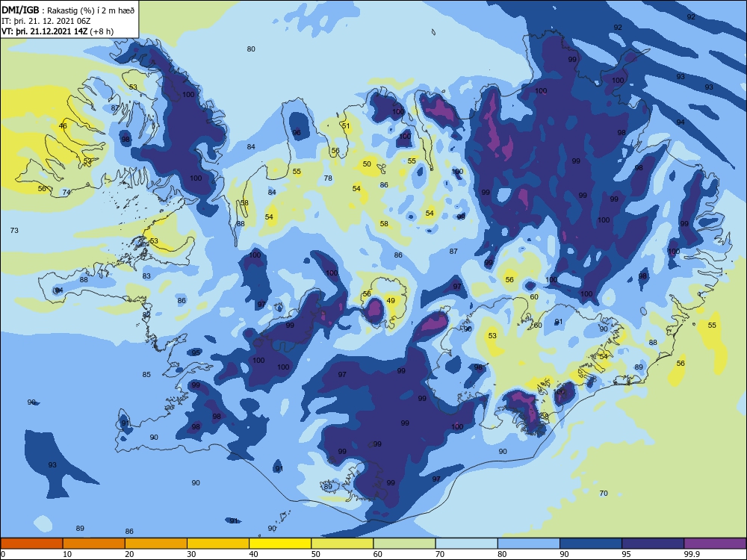Click the amber 30–40 legend color band

point(218,544)
